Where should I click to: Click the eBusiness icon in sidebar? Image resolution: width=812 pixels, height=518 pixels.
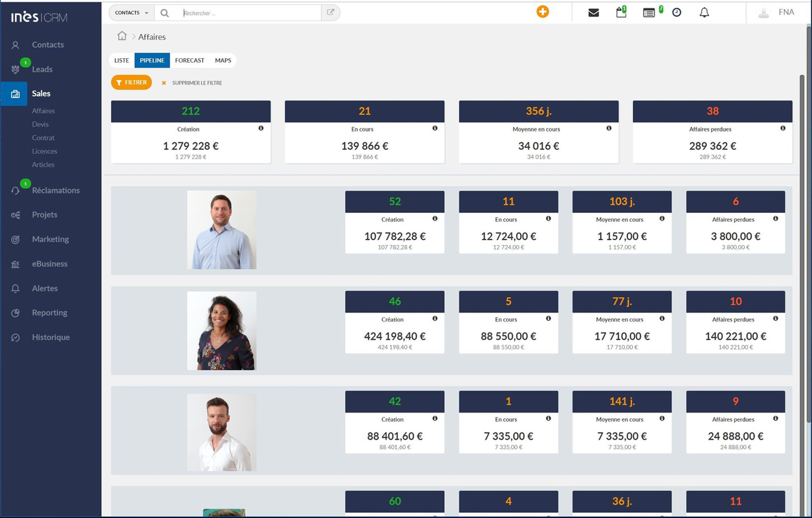16,264
